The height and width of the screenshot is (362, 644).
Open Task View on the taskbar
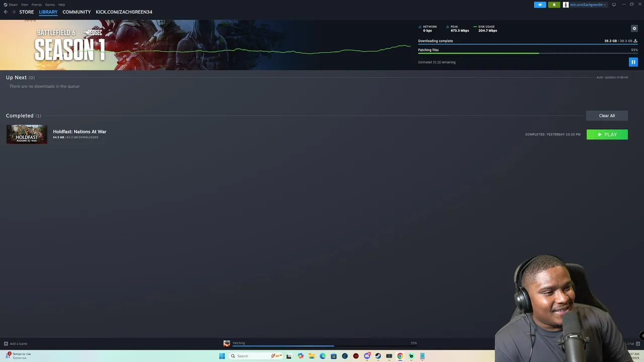click(289, 356)
